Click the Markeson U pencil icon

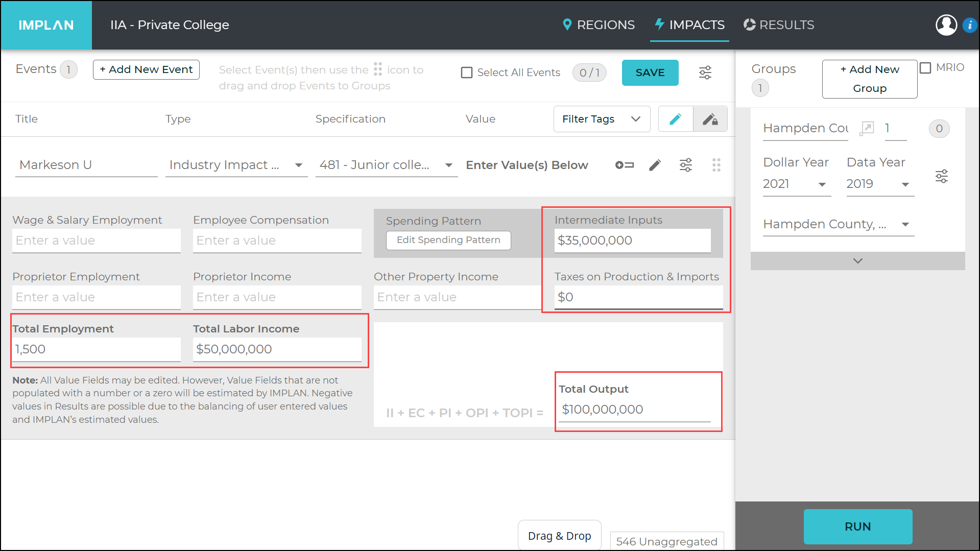tap(655, 165)
